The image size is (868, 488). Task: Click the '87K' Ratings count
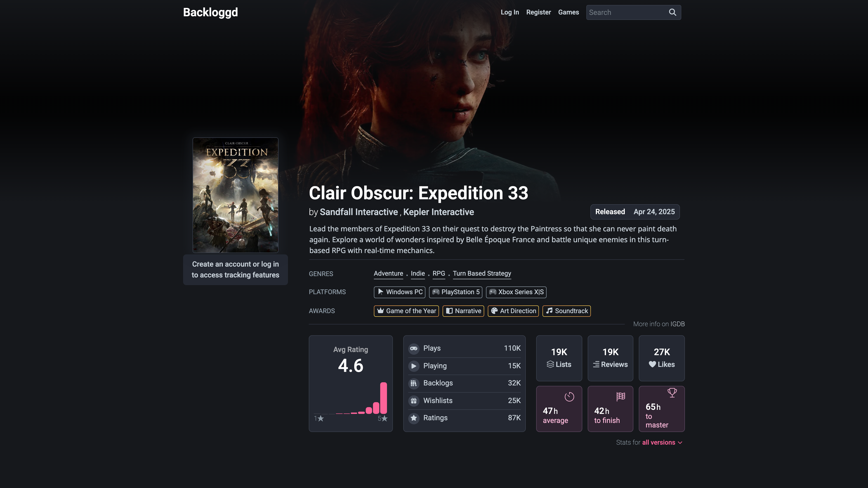(x=514, y=418)
